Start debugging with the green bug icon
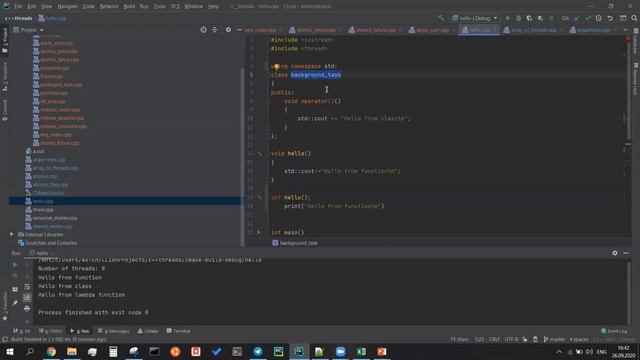Image resolution: width=640 pixels, height=360 pixels. [518, 18]
